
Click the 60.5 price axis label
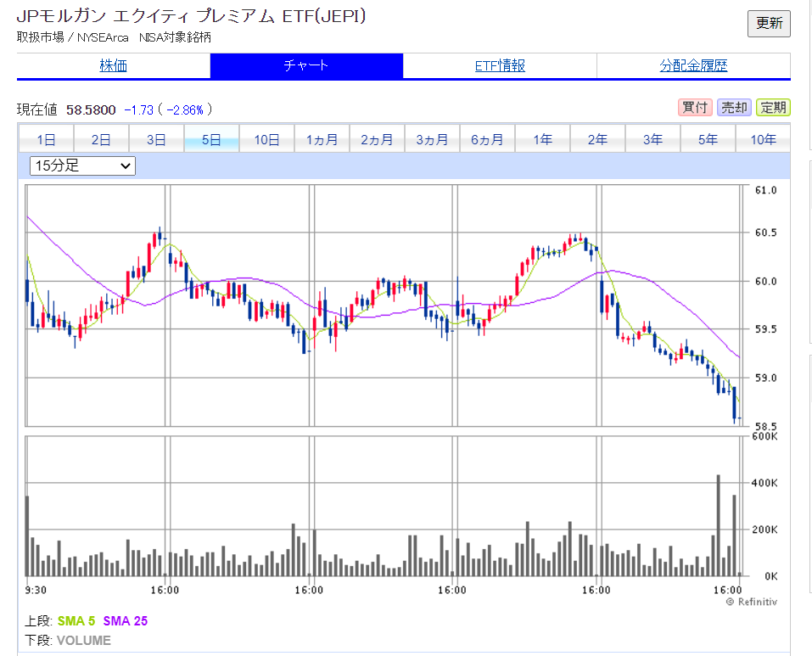coord(766,233)
